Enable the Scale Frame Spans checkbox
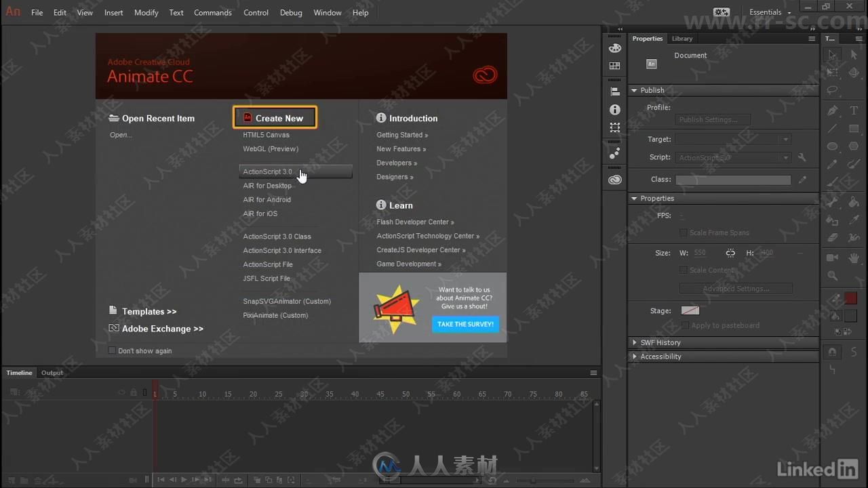The image size is (868, 488). point(684,232)
